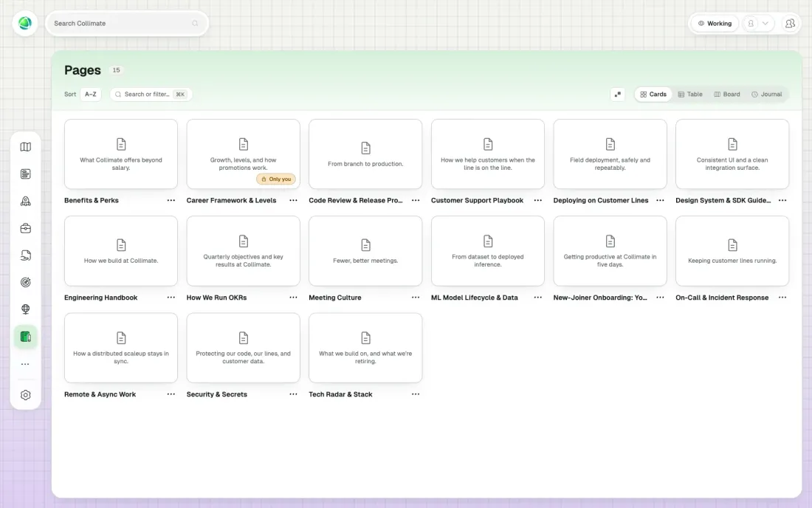812x508 pixels.
Task: Focus the Search Collimate field
Action: pyautogui.click(x=127, y=24)
